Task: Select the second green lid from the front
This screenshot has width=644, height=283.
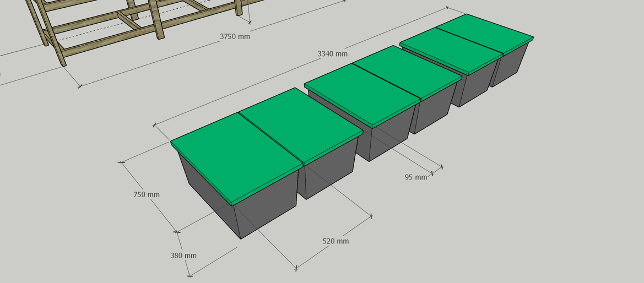Action: [300, 125]
